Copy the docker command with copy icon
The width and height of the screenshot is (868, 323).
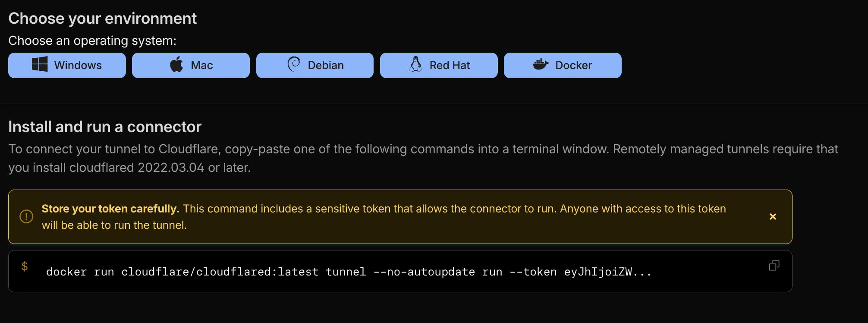pyautogui.click(x=774, y=266)
